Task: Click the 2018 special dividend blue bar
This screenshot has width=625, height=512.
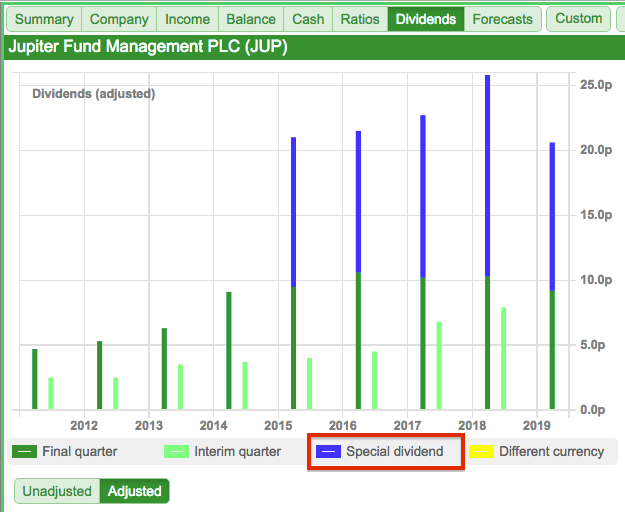Action: point(487,176)
